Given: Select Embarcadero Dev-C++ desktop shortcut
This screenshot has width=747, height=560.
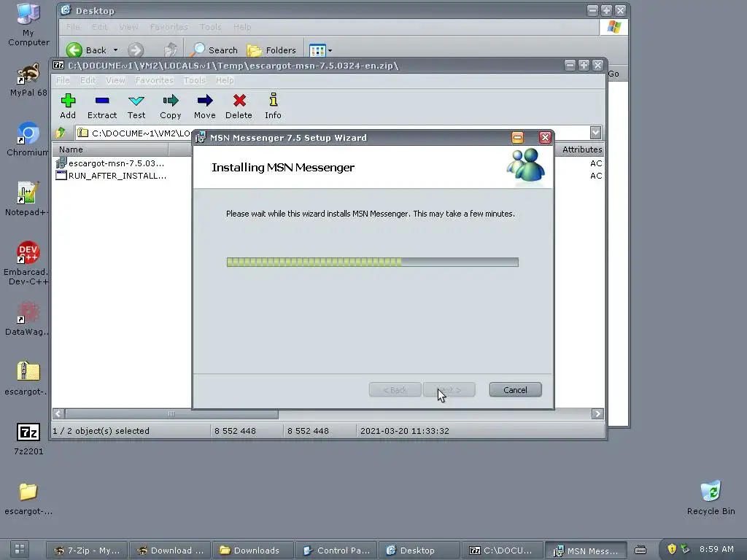Looking at the screenshot, I should [27, 262].
